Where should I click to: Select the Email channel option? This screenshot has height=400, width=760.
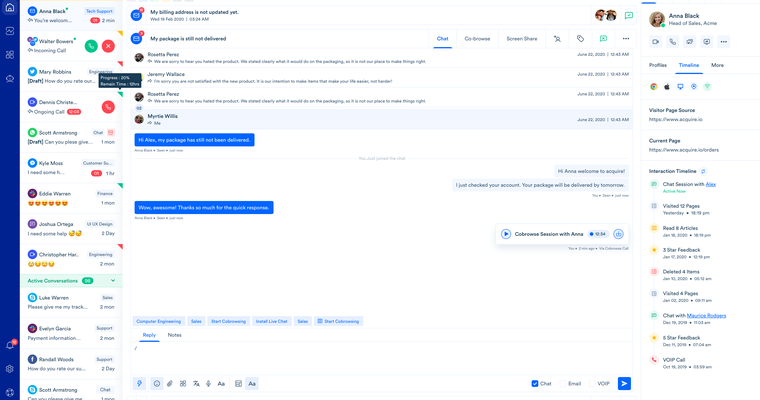(x=574, y=384)
